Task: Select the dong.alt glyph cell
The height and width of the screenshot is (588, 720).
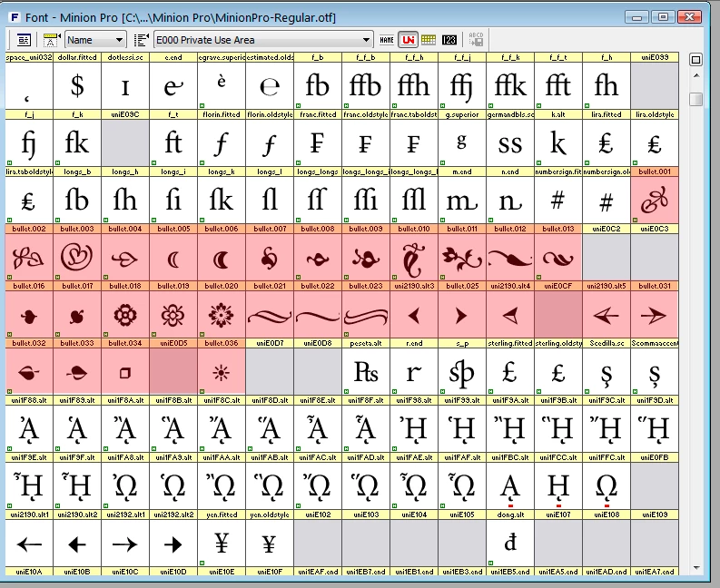Action: (510, 543)
